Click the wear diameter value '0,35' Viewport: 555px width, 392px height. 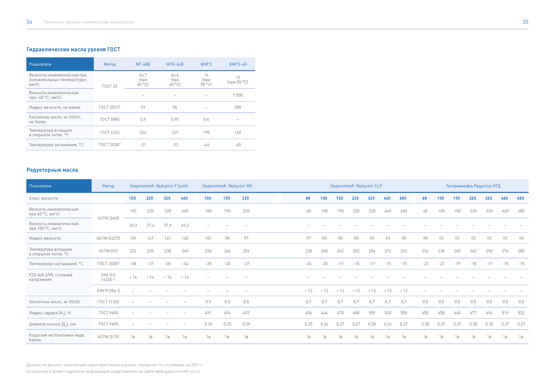(227, 324)
